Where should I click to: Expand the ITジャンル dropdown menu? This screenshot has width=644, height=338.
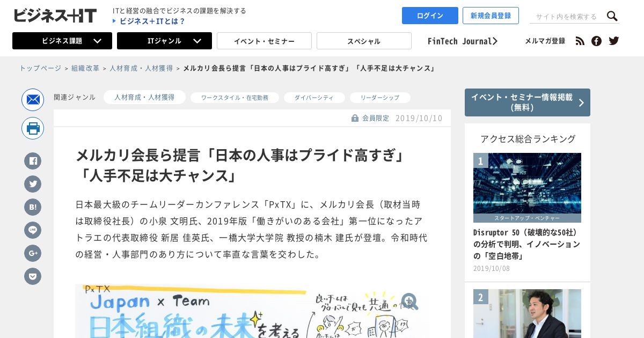[x=164, y=41]
